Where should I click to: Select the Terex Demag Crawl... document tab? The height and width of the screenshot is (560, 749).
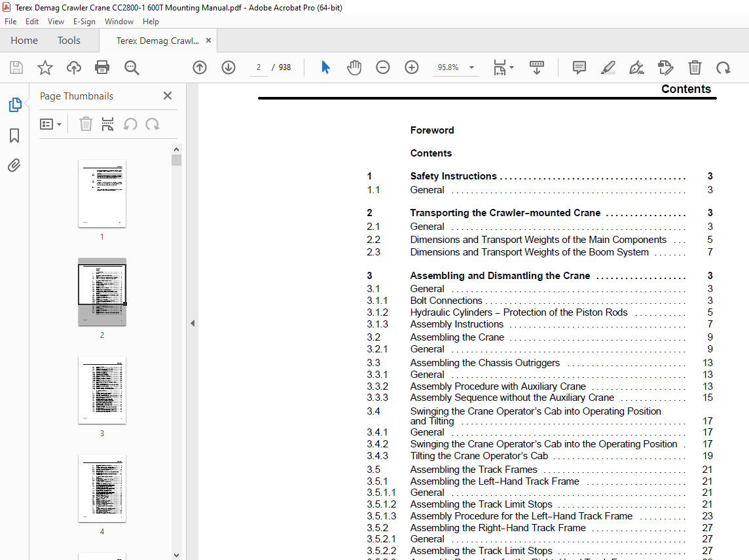pyautogui.click(x=157, y=41)
